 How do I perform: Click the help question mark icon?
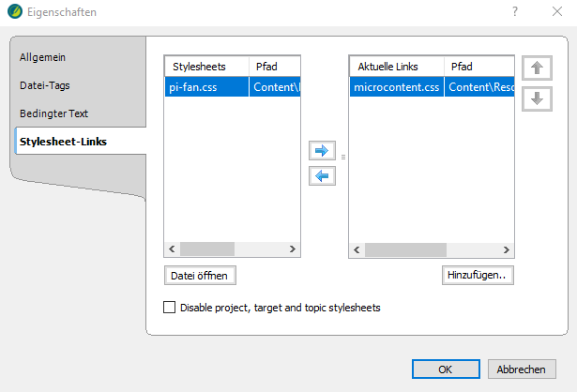click(515, 12)
